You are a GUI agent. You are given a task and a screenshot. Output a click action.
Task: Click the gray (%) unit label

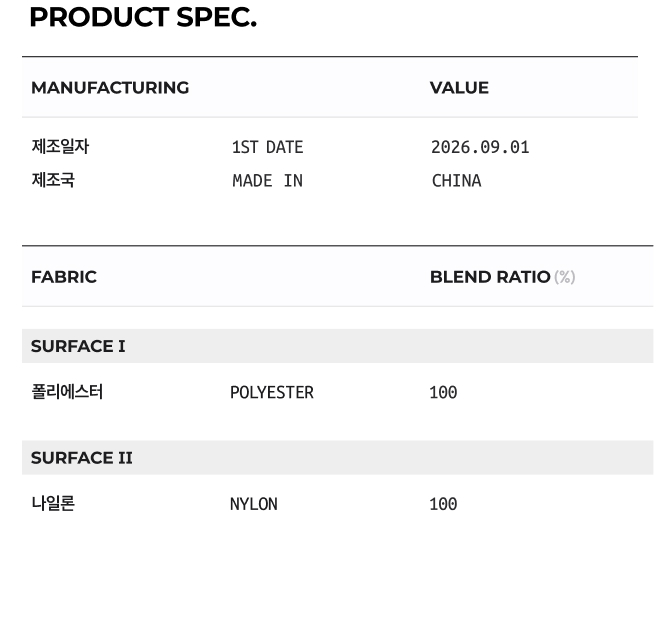pos(564,277)
